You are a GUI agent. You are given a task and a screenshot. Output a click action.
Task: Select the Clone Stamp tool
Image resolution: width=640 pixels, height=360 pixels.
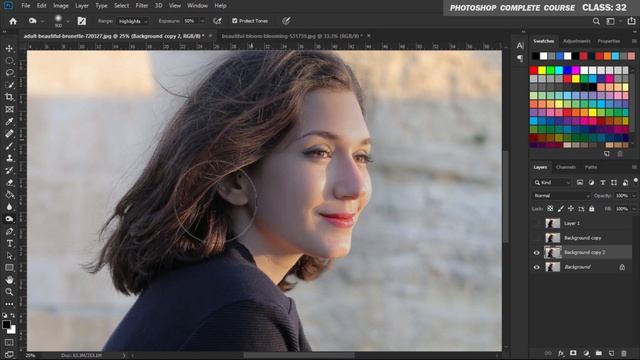point(9,158)
